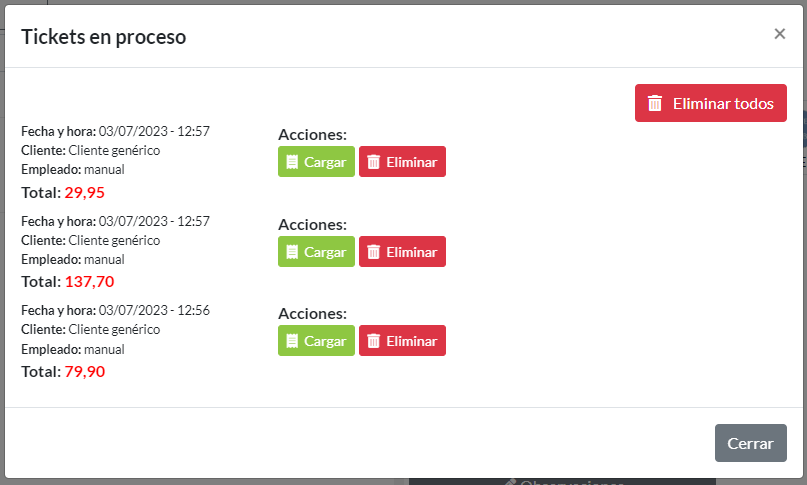Click the trash icon on Eliminar todos
The width and height of the screenshot is (807, 485).
click(655, 103)
